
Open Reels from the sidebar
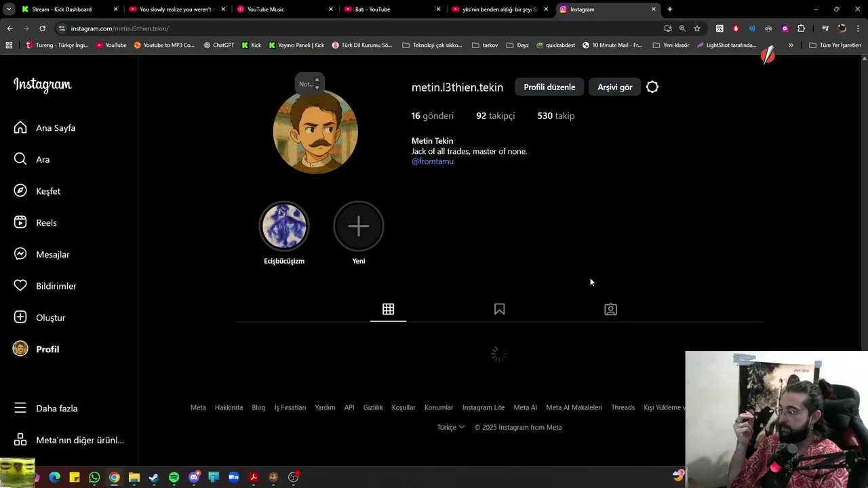point(35,222)
